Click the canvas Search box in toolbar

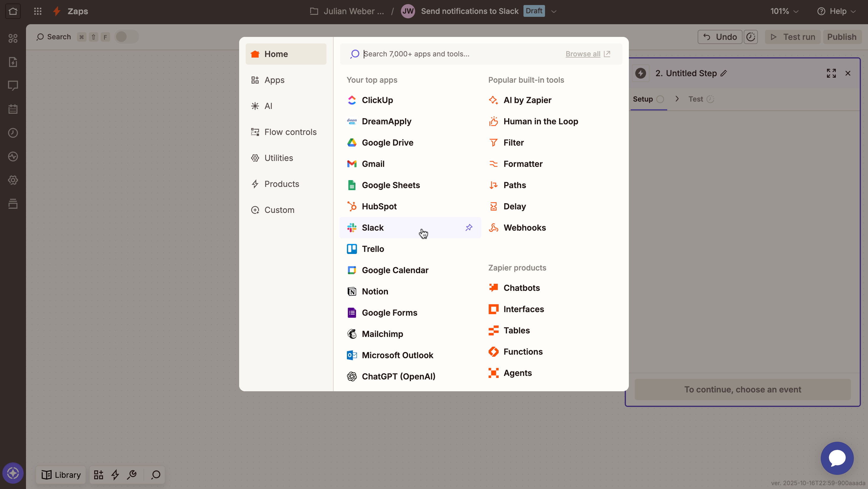point(54,37)
